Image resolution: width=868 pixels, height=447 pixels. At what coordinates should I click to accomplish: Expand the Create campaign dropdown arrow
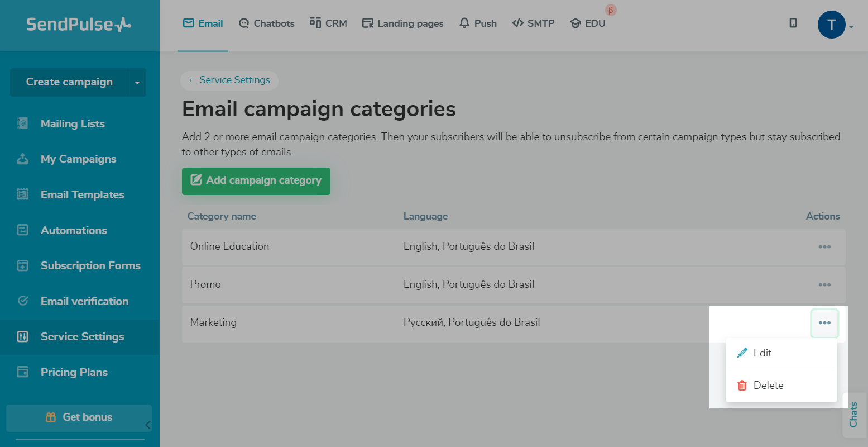[137, 83]
